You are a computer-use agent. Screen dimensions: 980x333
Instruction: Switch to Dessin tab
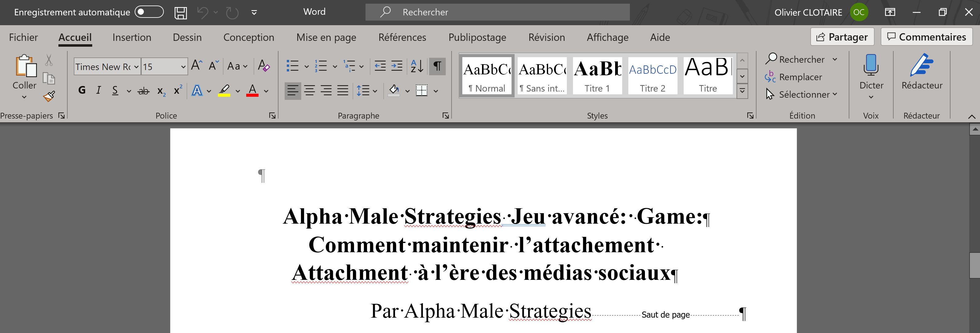pos(187,37)
